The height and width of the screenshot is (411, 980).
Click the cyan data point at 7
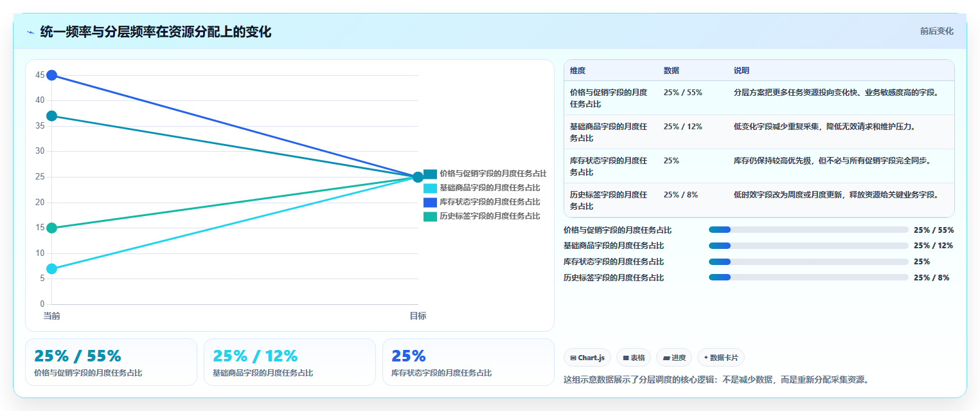coord(51,269)
